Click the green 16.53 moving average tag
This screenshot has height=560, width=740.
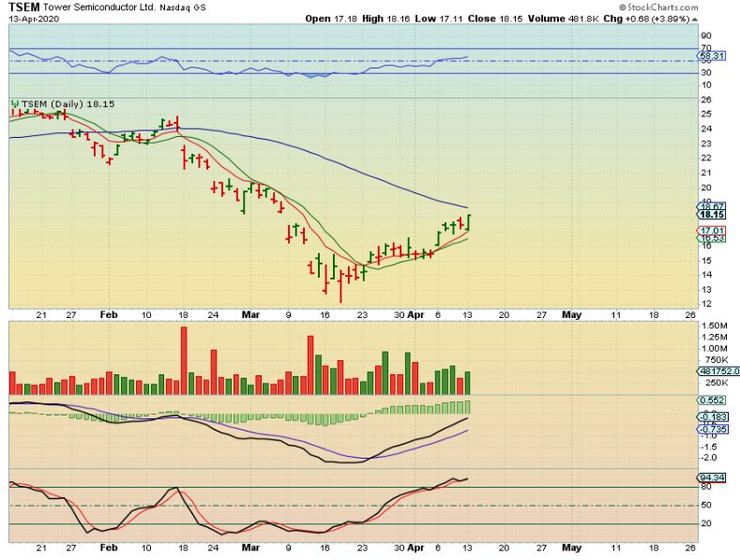click(712, 238)
